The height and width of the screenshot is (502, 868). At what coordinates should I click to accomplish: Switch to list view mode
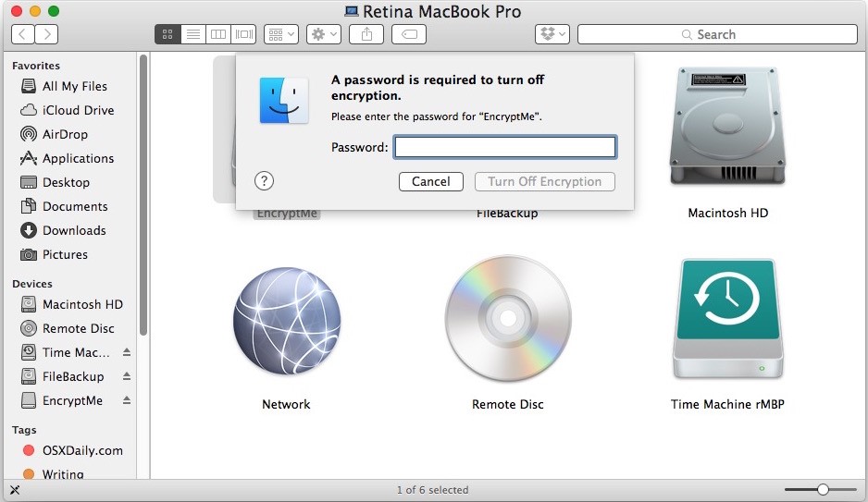coord(193,34)
